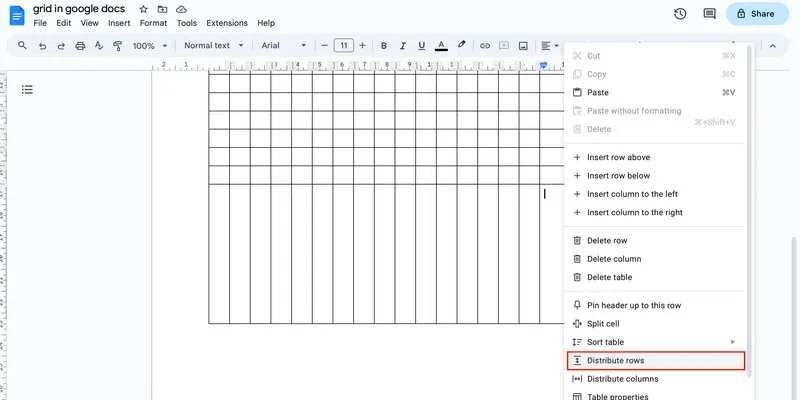Expand the Sort table submenu
This screenshot has width=800, height=400.
655,342
